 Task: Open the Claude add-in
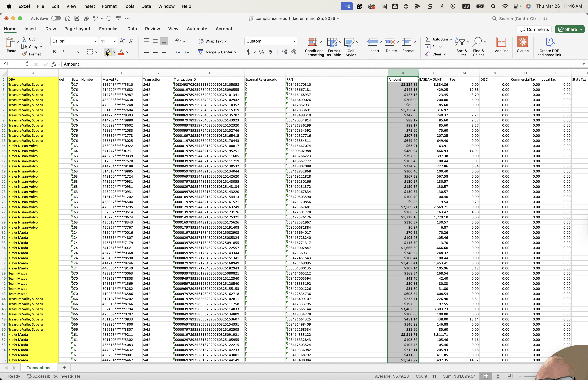(523, 45)
